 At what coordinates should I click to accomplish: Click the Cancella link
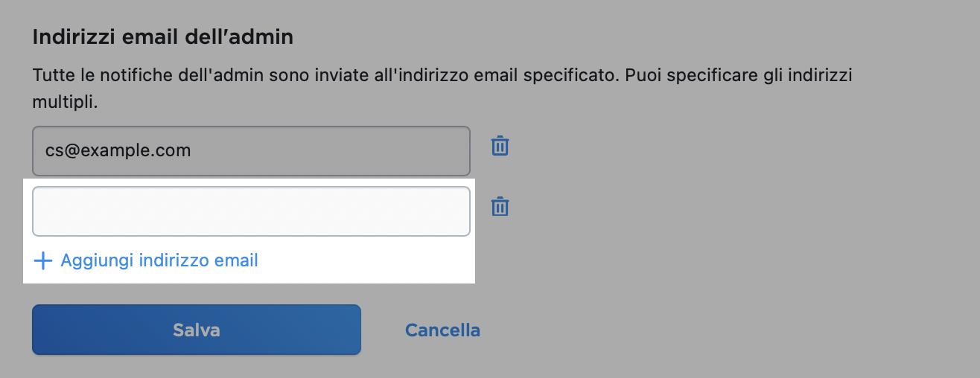coord(442,330)
